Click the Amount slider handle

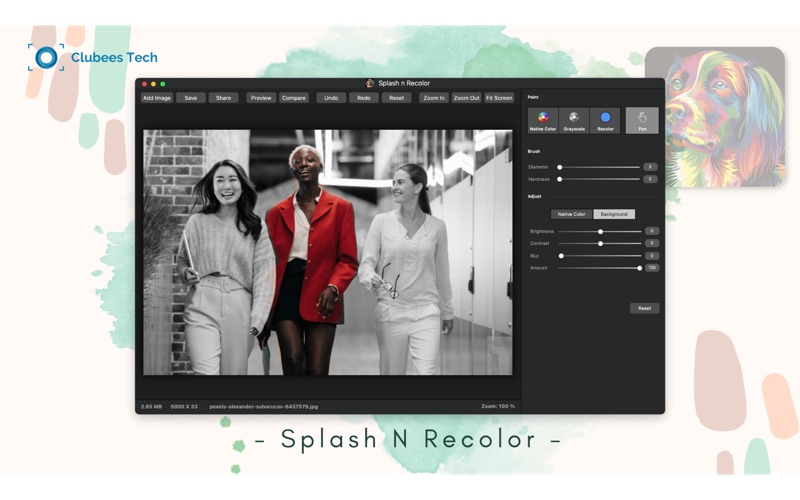point(639,268)
